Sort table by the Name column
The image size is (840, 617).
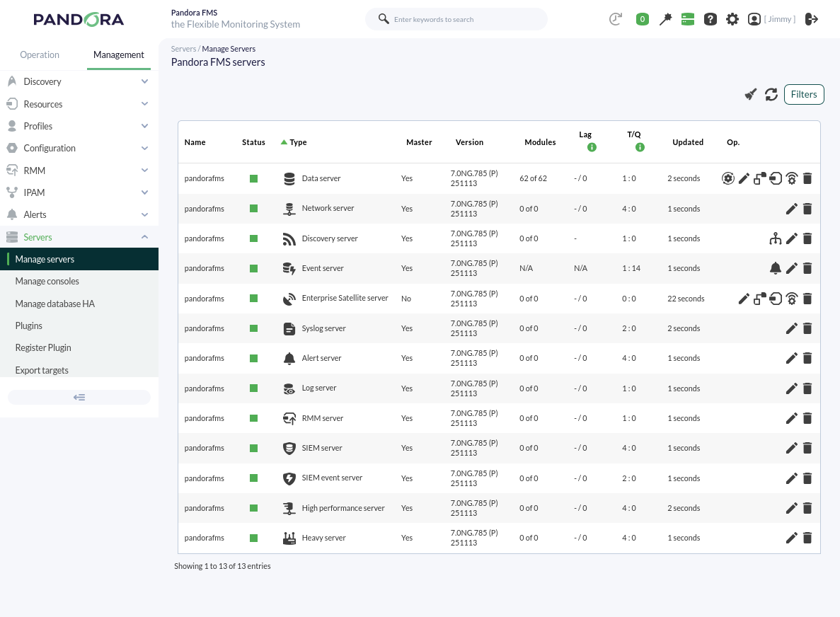point(195,142)
